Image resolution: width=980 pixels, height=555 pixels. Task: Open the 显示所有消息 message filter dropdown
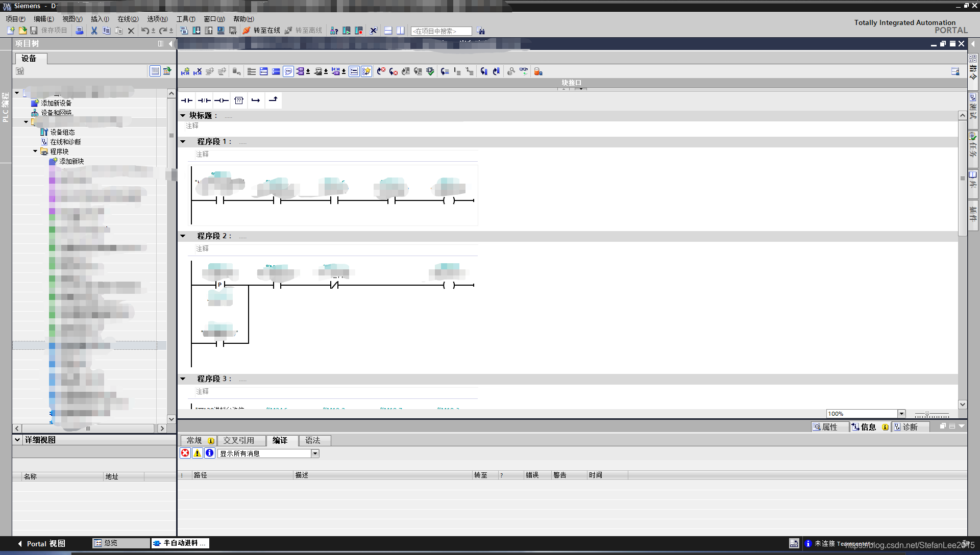point(315,453)
